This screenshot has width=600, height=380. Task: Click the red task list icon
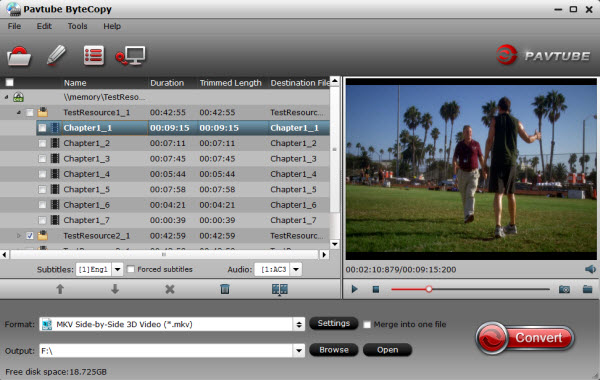tap(94, 56)
